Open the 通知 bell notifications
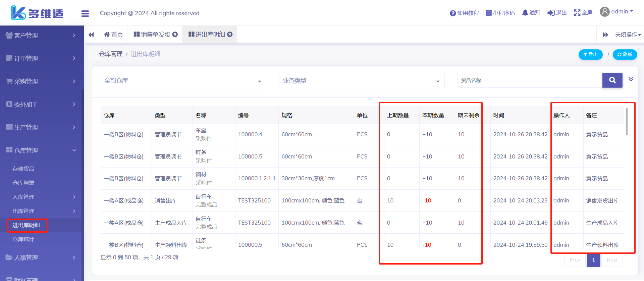This screenshot has width=644, height=281. pos(531,13)
